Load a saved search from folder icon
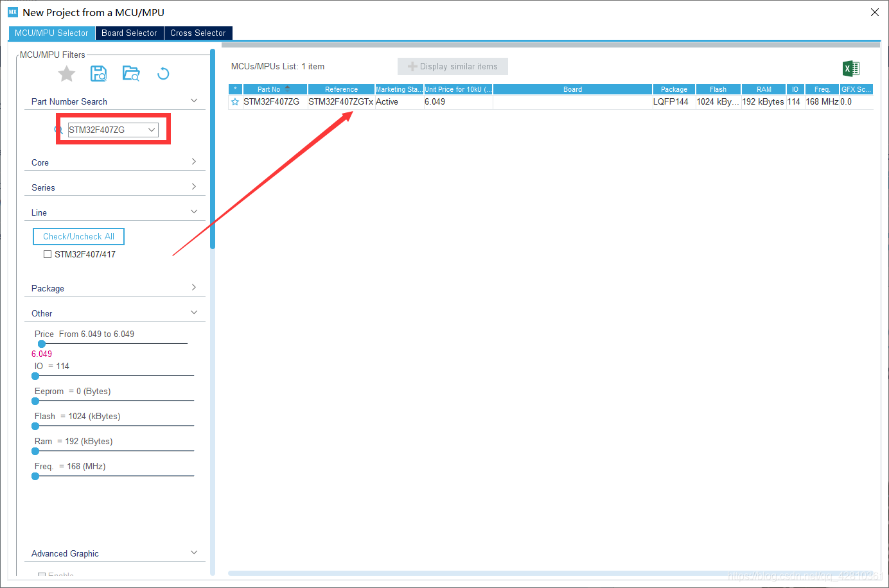Viewport: 889px width, 588px height. (131, 74)
